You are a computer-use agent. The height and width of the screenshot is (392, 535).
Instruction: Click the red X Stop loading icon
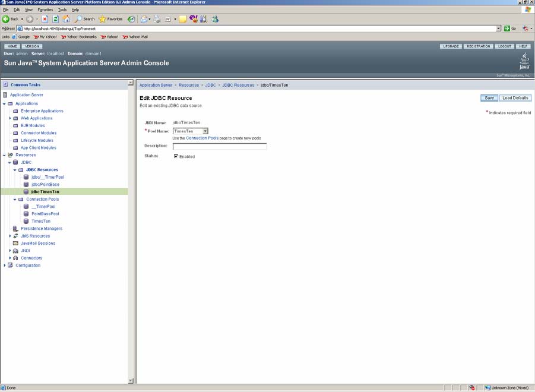45,19
